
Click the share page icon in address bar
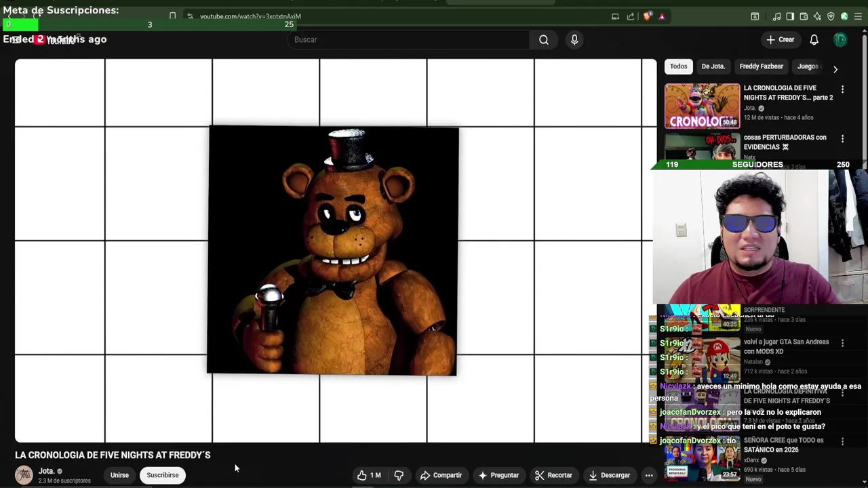click(631, 16)
